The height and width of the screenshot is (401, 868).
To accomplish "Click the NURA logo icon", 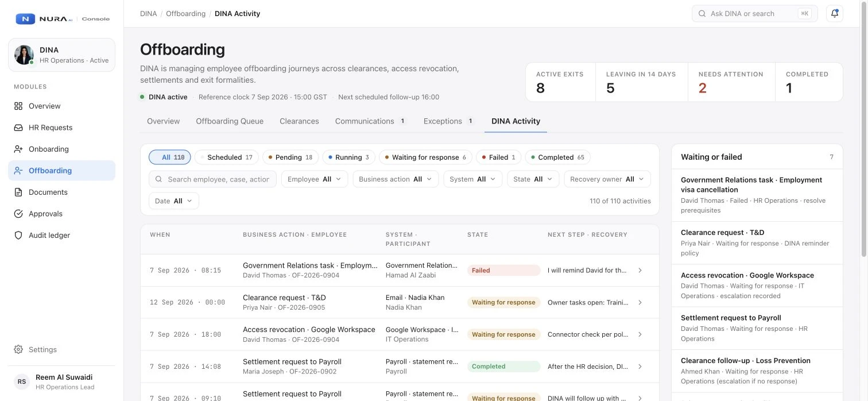I will 25,19.
